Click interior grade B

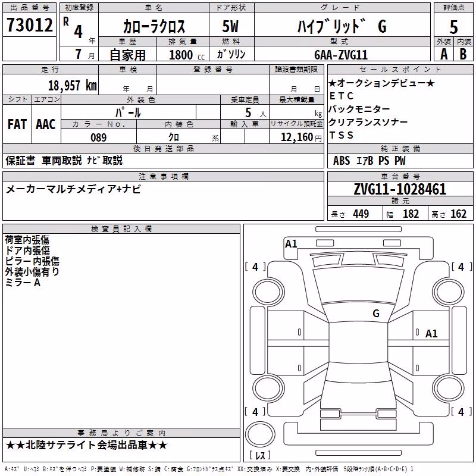tap(463, 54)
